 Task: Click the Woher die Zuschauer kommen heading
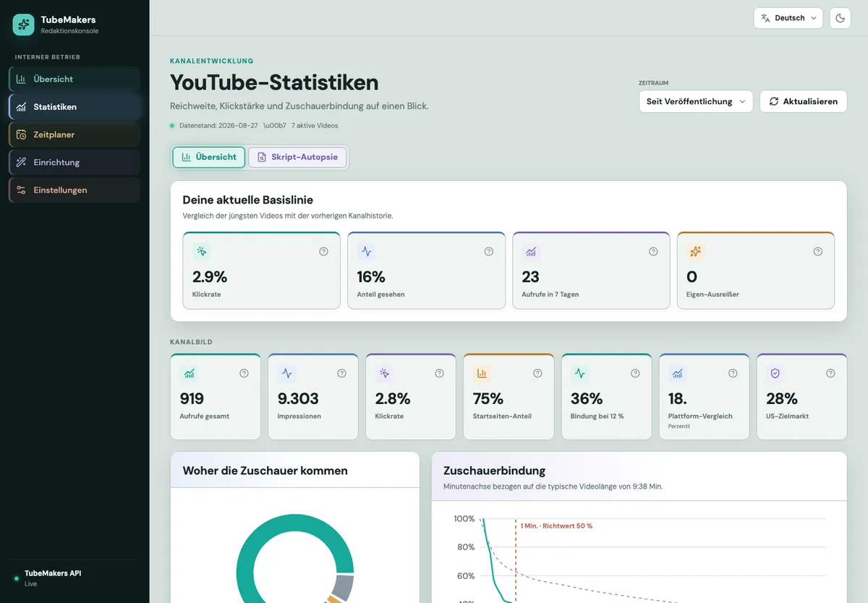265,471
